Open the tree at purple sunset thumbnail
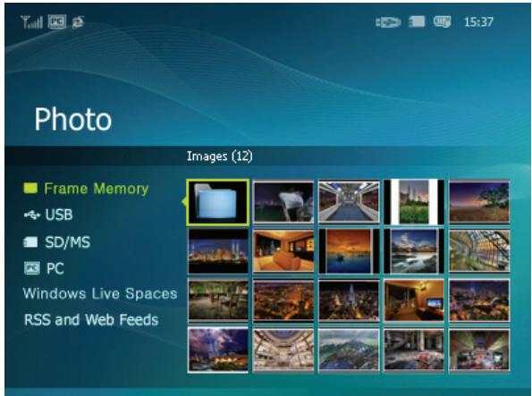Screen dimensions: 532x396 479,202
